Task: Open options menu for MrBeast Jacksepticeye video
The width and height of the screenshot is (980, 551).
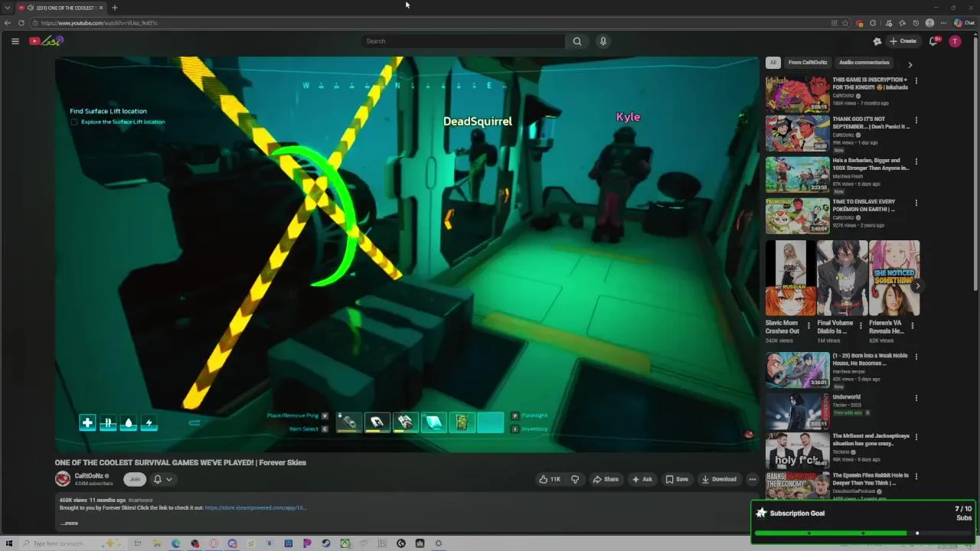Action: tap(916, 437)
